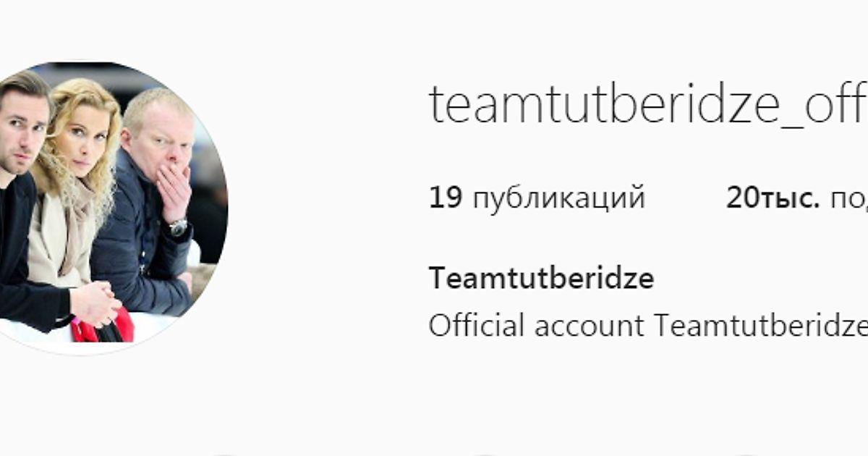Click the word Official in the bio
The height and width of the screenshot is (456, 868).
tap(476, 326)
